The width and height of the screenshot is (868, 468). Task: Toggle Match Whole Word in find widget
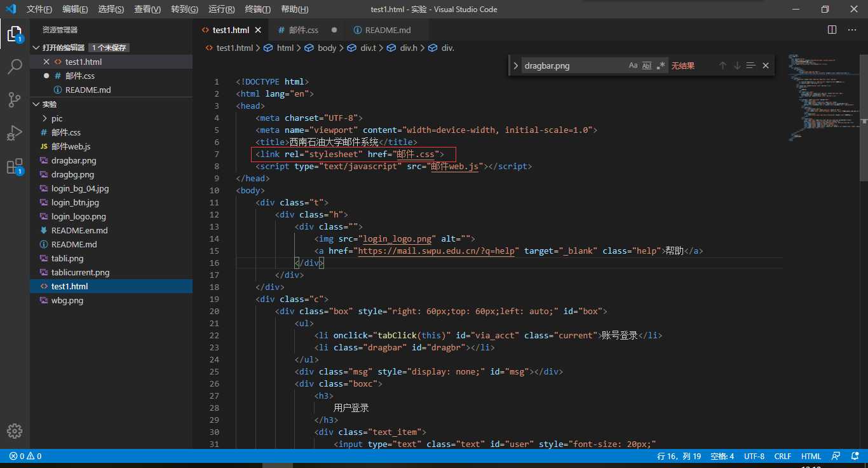(x=647, y=65)
